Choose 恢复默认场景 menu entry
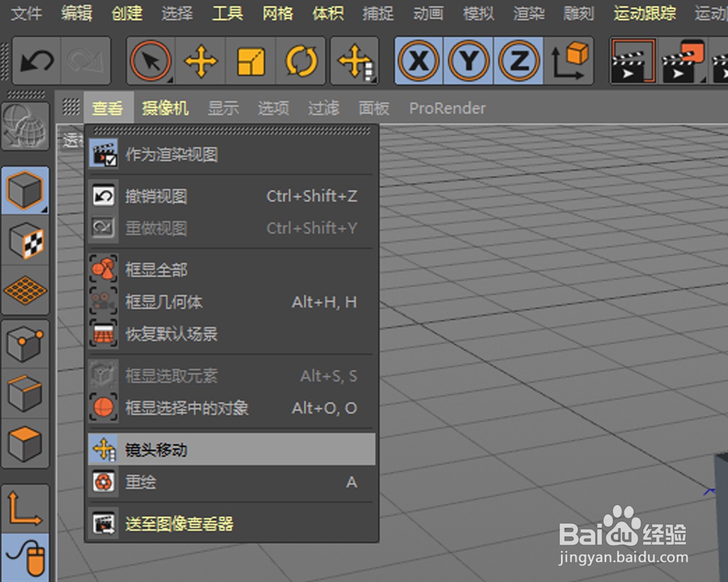Image resolution: width=728 pixels, height=582 pixels. (232, 334)
